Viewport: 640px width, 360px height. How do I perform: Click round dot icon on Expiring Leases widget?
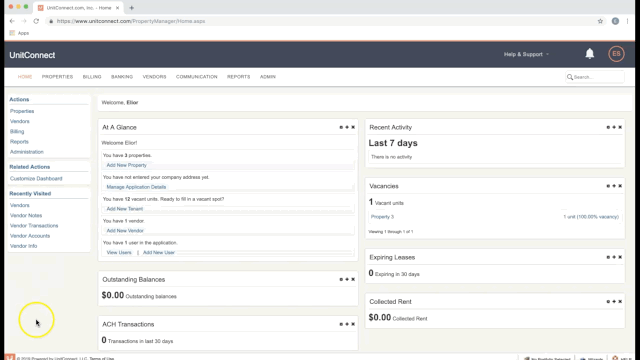608,257
